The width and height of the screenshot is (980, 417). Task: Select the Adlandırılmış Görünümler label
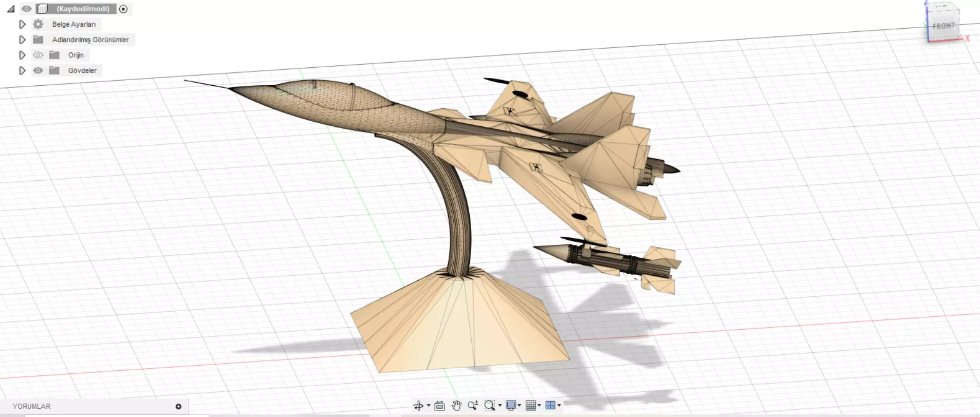[90, 40]
